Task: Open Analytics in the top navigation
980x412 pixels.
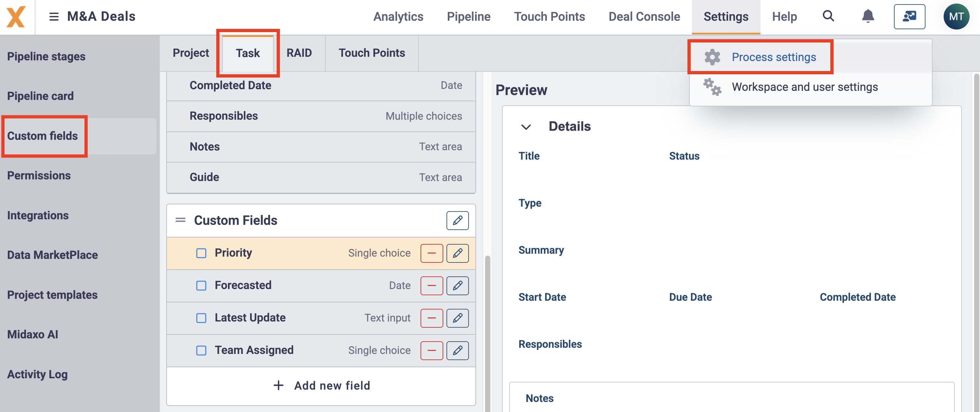Action: 398,17
